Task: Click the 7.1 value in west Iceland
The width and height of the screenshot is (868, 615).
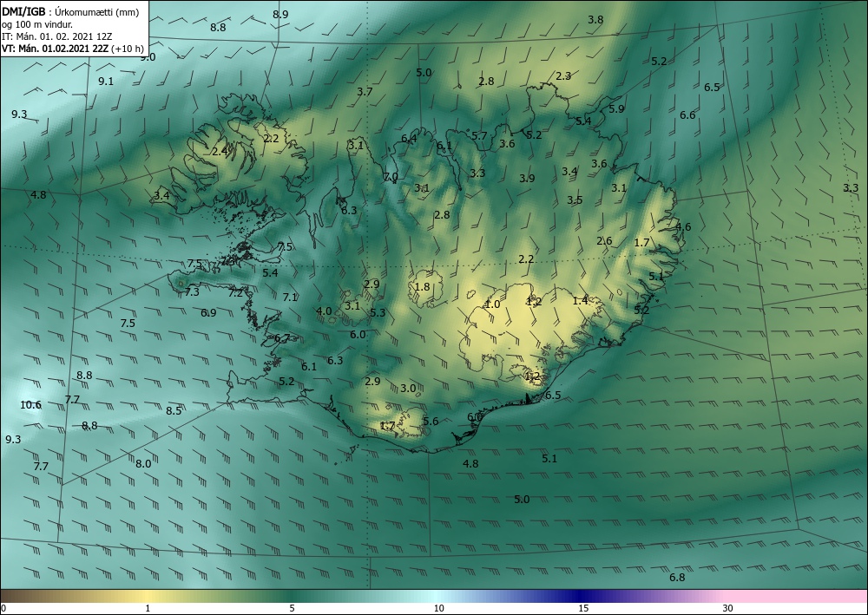Action: [290, 298]
